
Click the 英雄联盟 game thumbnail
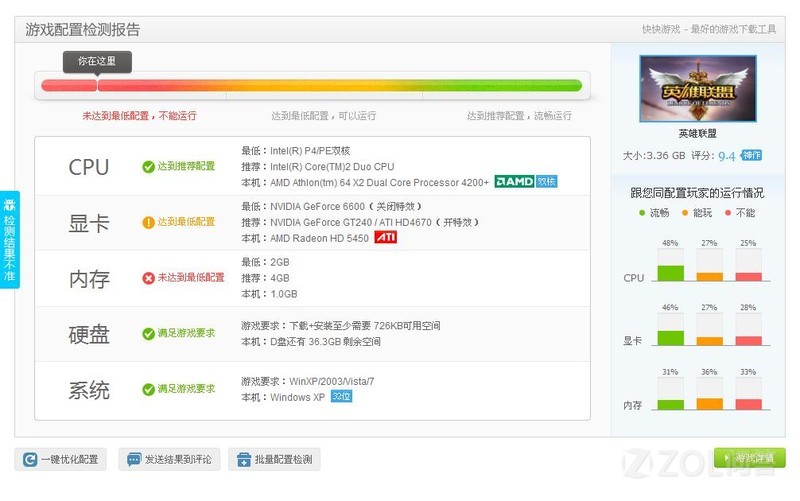pos(697,88)
